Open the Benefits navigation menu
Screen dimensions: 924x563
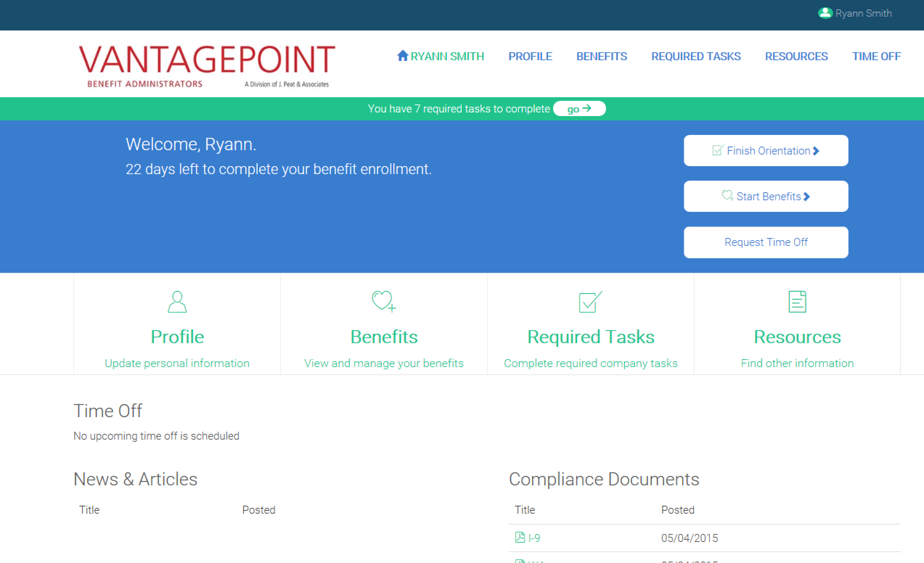click(x=601, y=56)
